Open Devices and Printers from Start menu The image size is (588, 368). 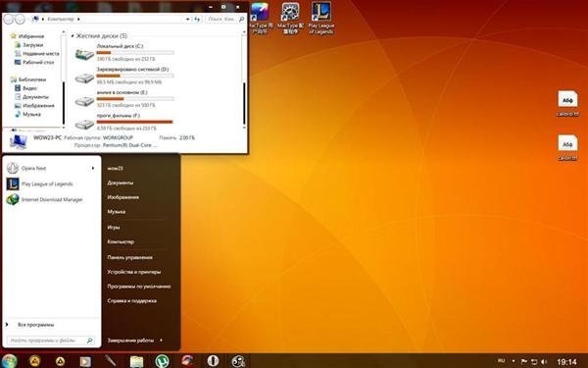pyautogui.click(x=134, y=272)
